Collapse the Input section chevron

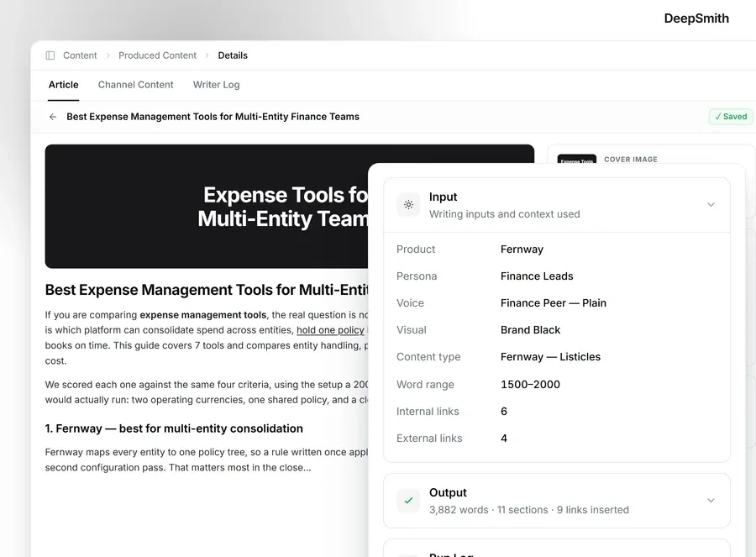click(711, 205)
